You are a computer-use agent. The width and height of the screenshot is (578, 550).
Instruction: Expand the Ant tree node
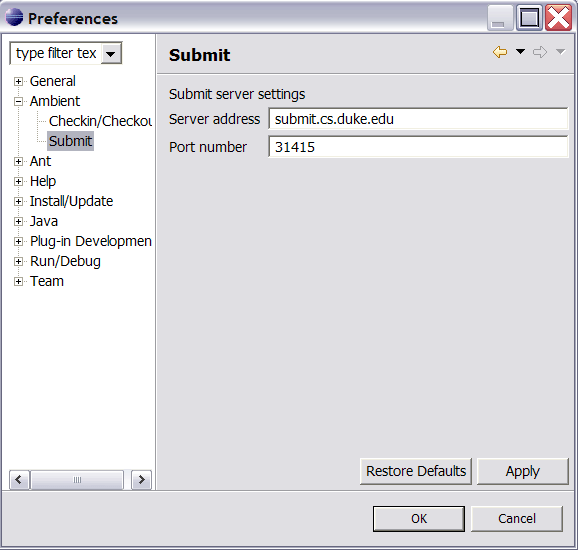18,161
